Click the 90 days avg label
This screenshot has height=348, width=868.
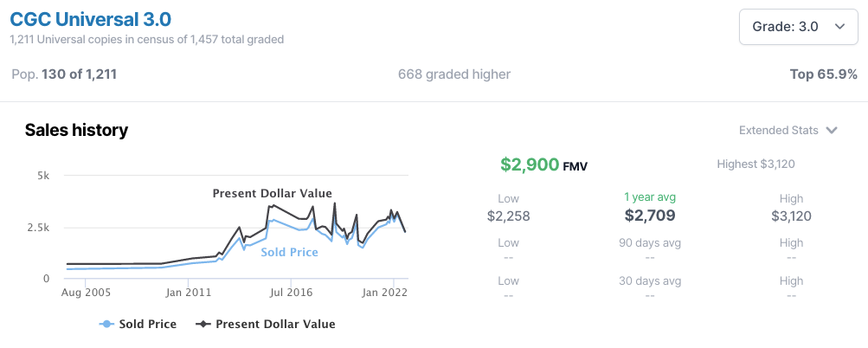(650, 242)
